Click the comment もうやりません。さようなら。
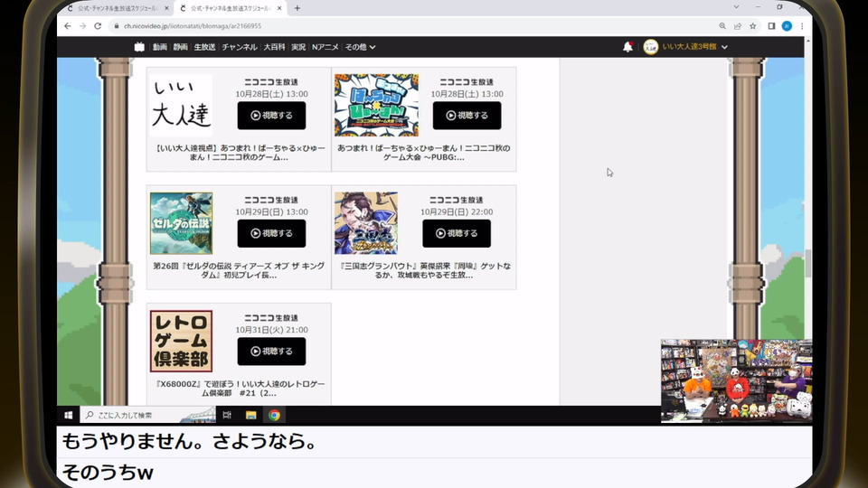Image resolution: width=868 pixels, height=488 pixels. (x=189, y=441)
